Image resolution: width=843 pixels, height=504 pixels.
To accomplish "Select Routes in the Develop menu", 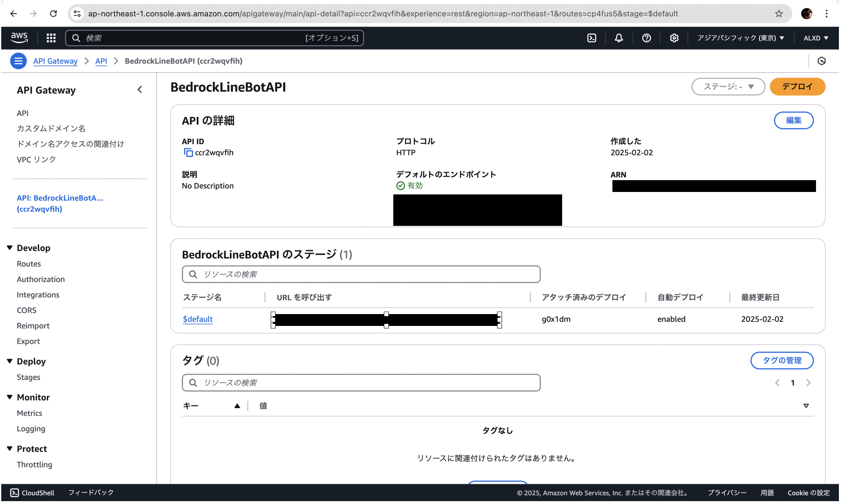I will coord(29,263).
